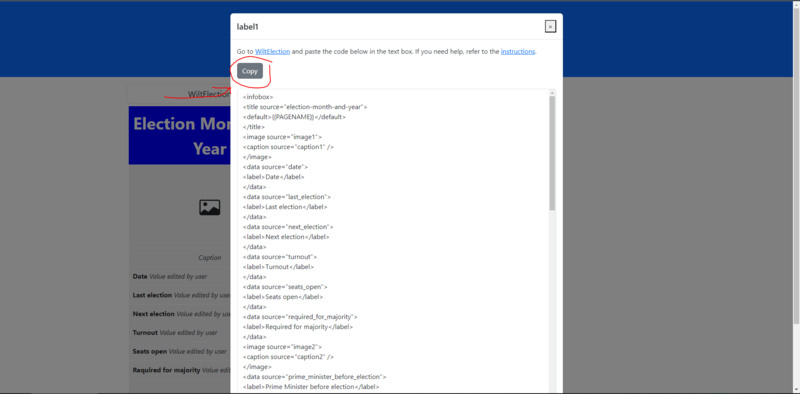The image size is (800, 394).
Task: Click the 'data source="last_election"' line
Action: click(x=287, y=196)
